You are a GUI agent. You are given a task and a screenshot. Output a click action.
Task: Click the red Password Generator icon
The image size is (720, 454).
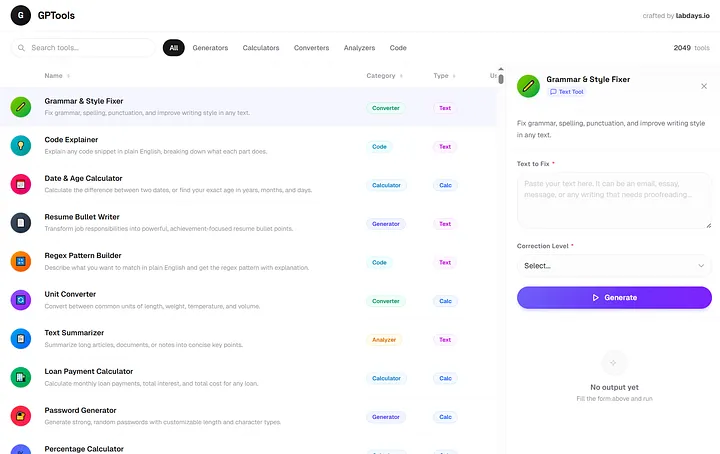tap(20, 416)
